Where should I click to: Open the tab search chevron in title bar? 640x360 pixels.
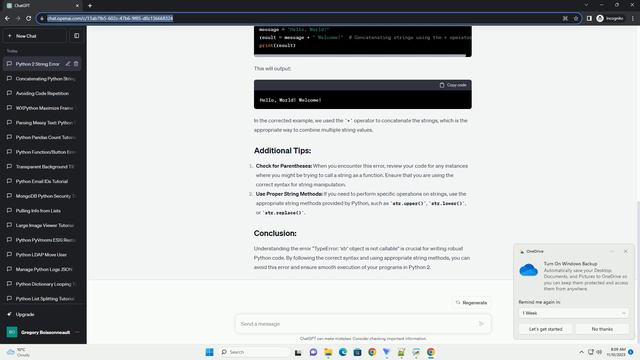[586, 5]
